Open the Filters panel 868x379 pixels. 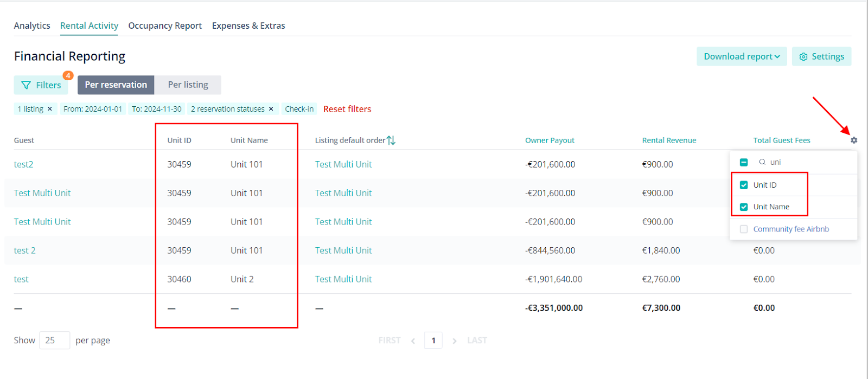(41, 85)
